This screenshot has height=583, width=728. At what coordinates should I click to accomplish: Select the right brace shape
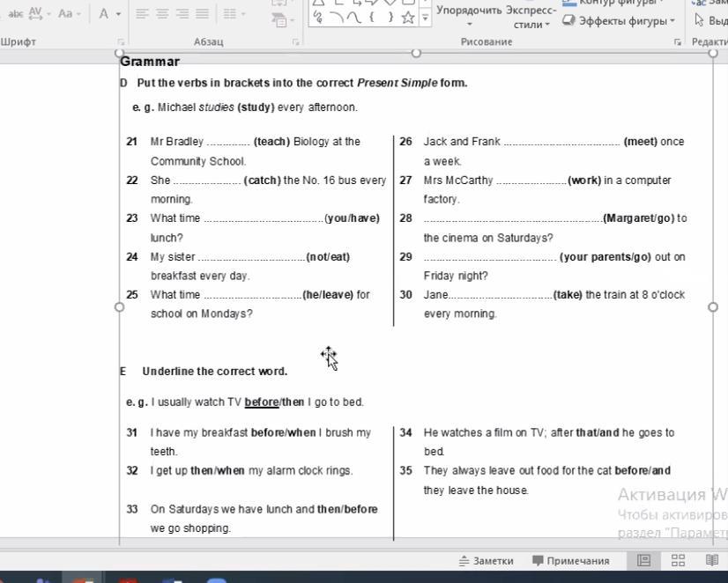pos(390,17)
